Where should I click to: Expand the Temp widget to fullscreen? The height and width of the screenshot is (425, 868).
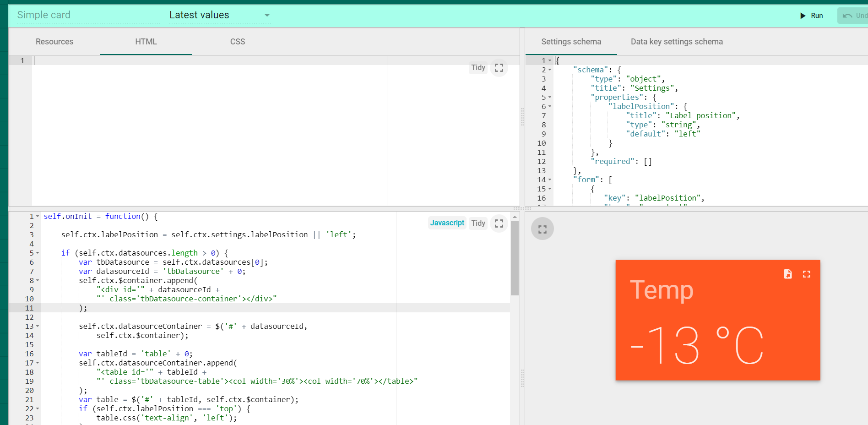tap(807, 274)
